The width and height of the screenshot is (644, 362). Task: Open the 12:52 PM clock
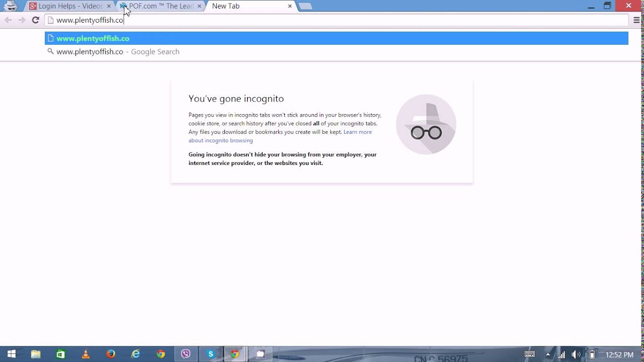619,354
